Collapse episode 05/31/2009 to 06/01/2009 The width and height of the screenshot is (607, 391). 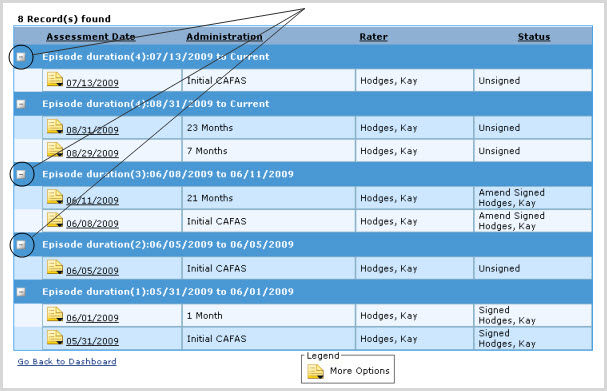[x=21, y=292]
